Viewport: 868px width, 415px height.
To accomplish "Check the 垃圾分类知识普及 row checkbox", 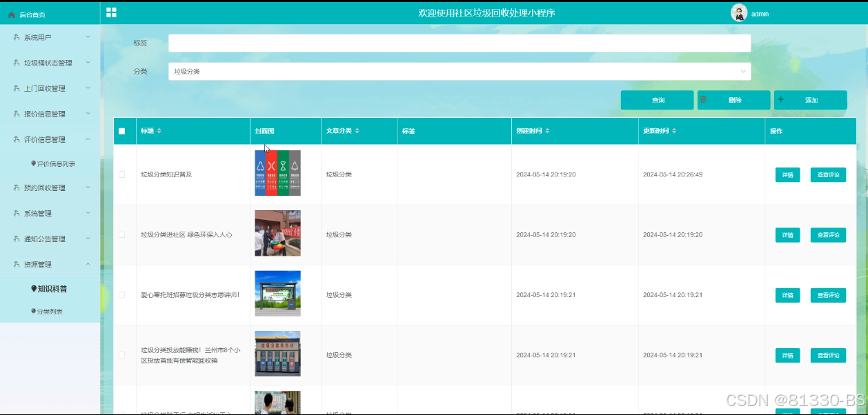I will point(122,174).
